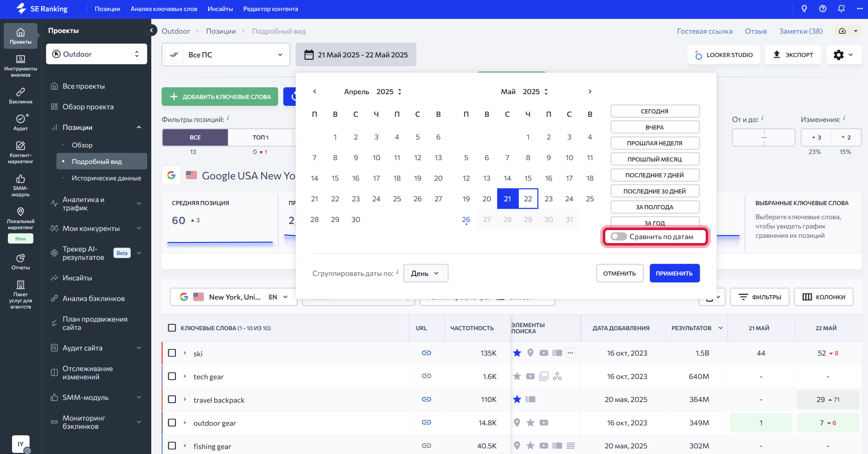This screenshot has height=454, width=868.
Task: Open Backlinks sidebar icon
Action: click(21, 96)
